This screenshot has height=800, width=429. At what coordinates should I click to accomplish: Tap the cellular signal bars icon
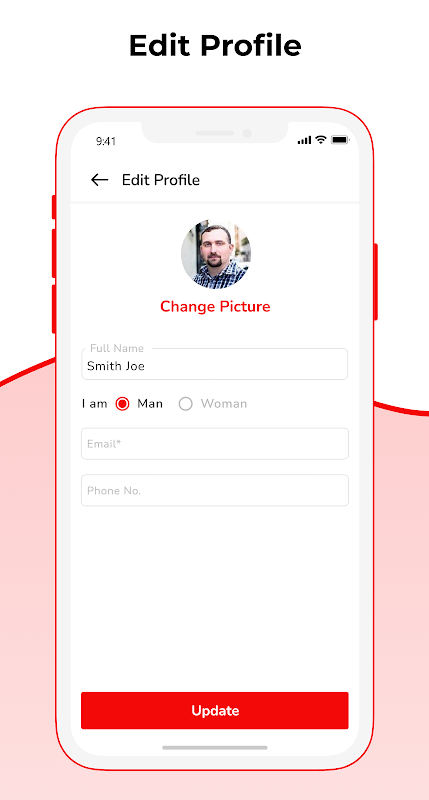coord(304,140)
